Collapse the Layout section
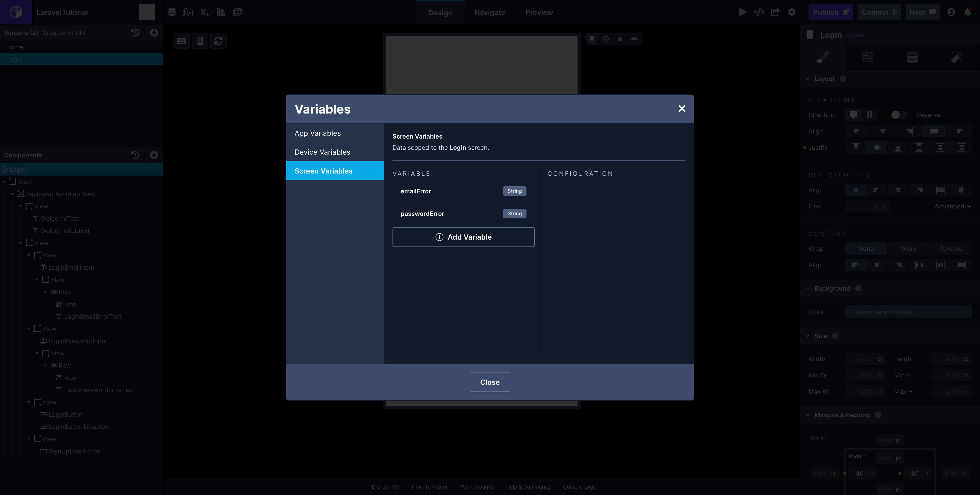Screen dimensions: 980x495 808,79
